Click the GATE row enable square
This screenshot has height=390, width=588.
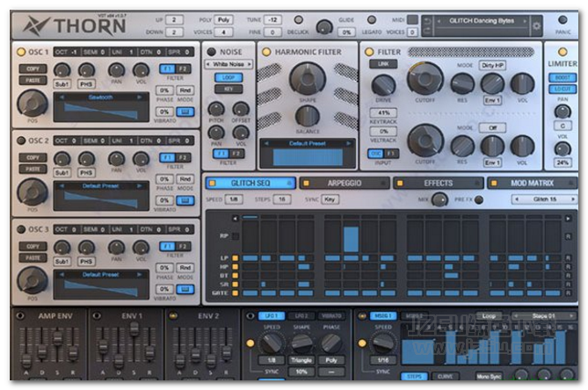click(236, 293)
